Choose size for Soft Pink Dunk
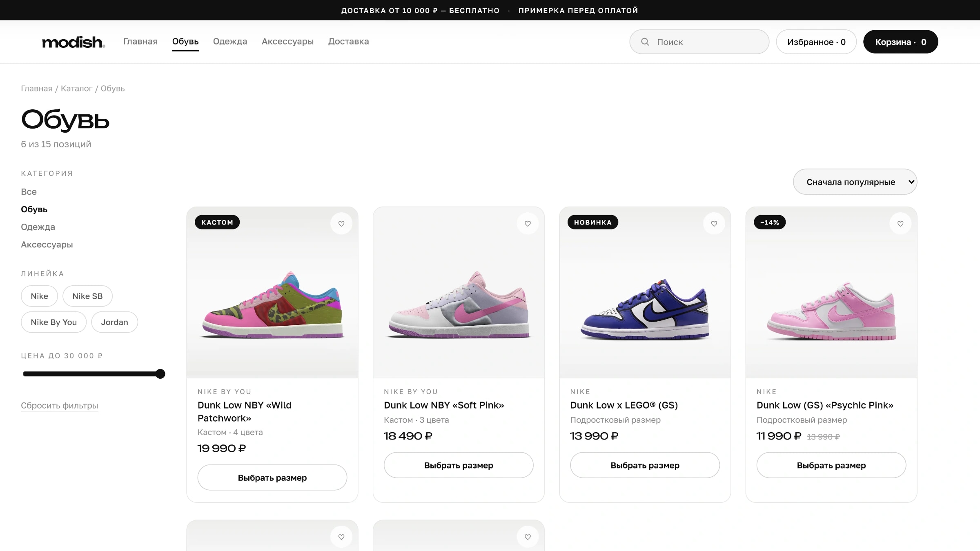The height and width of the screenshot is (551, 980). click(x=458, y=465)
